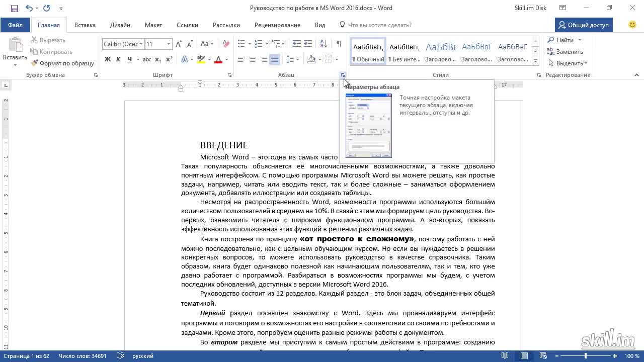
Task: Click the Numbering list icon
Action: click(x=259, y=44)
